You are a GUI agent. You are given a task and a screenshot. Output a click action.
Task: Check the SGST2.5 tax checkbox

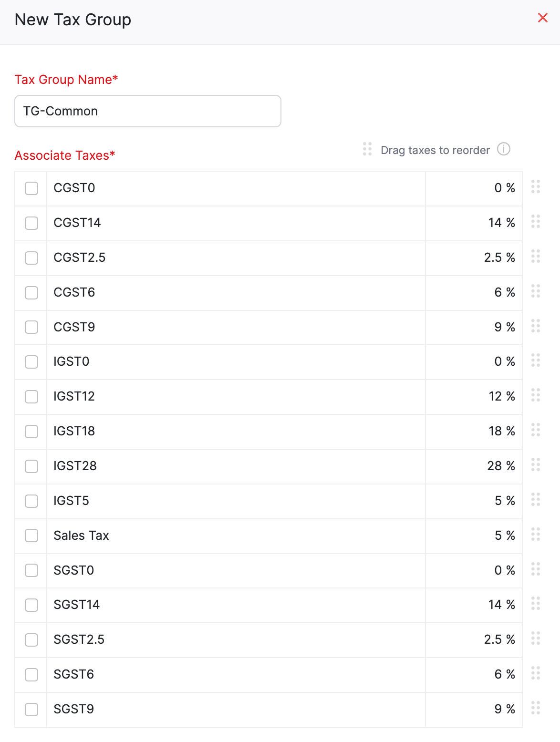tap(31, 640)
